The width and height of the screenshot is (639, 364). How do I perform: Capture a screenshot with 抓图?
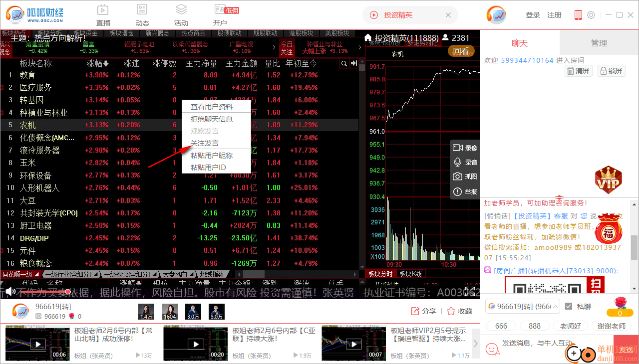click(465, 177)
